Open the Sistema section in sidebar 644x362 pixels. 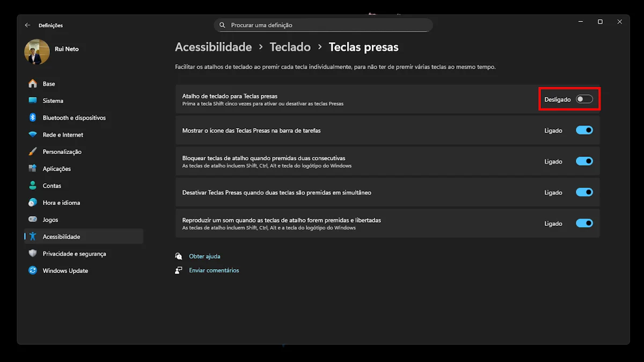[53, 101]
